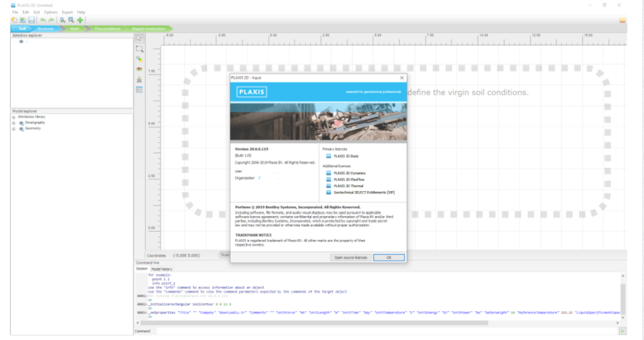Open the Expert menu
Screen dimensions: 644x340
67,13
